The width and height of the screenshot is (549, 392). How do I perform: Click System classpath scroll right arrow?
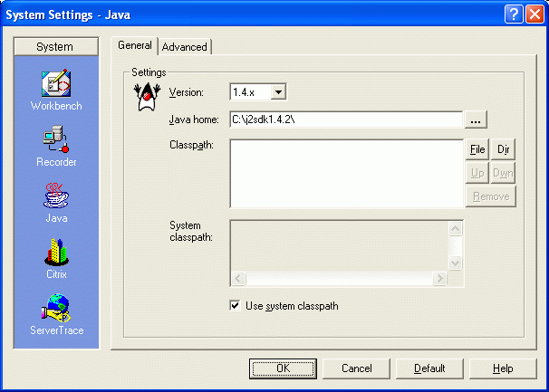click(439, 279)
